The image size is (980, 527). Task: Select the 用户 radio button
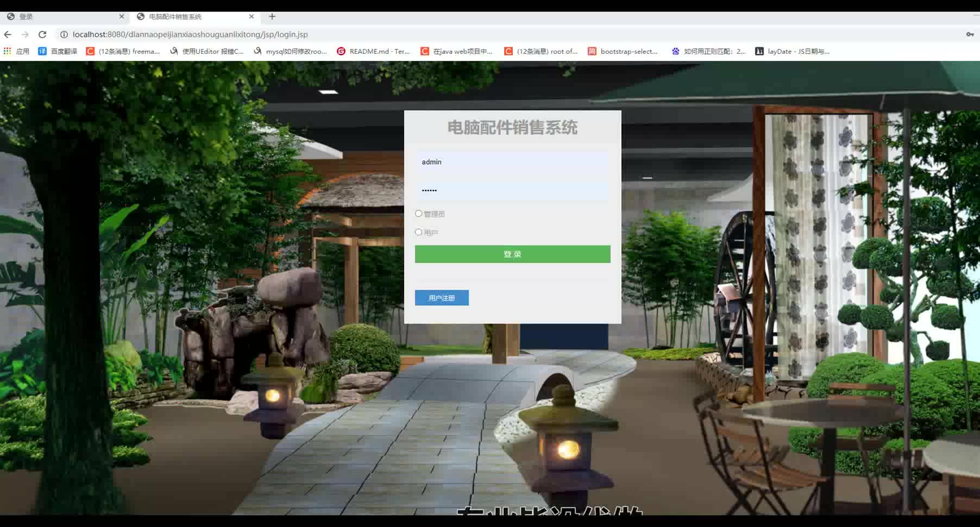pos(418,232)
